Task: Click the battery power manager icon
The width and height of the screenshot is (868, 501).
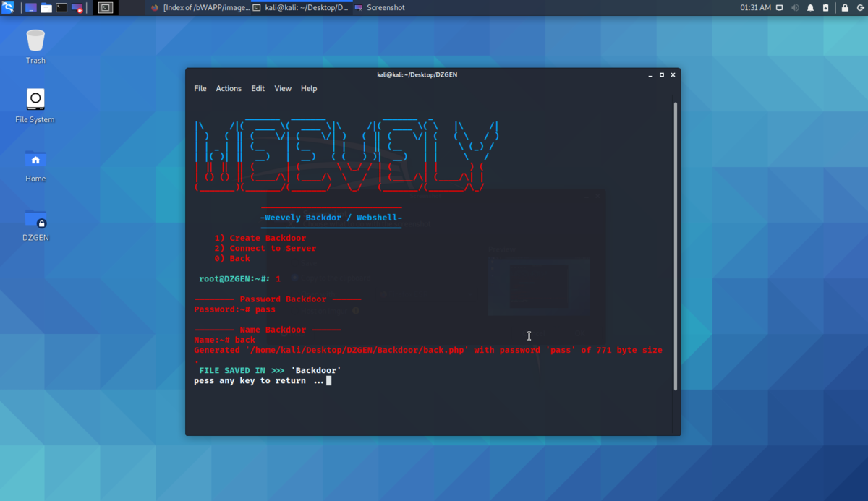Action: point(826,7)
